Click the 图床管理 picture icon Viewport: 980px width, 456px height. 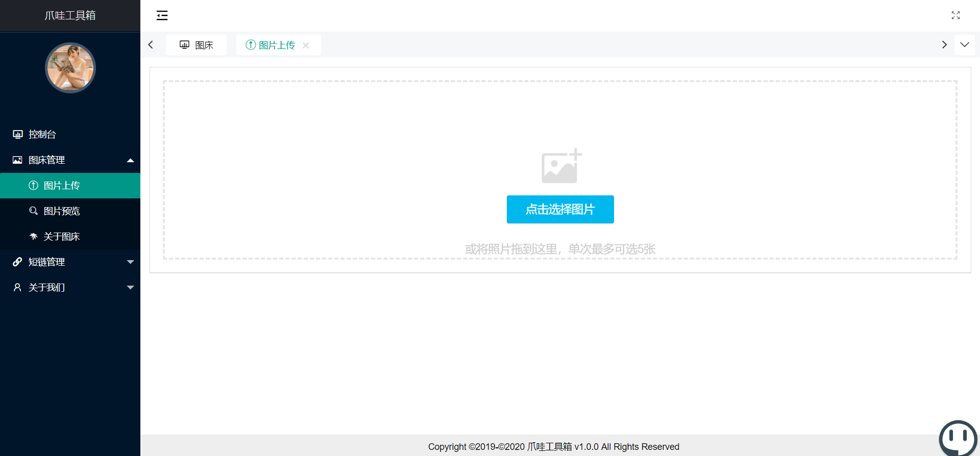(x=17, y=160)
